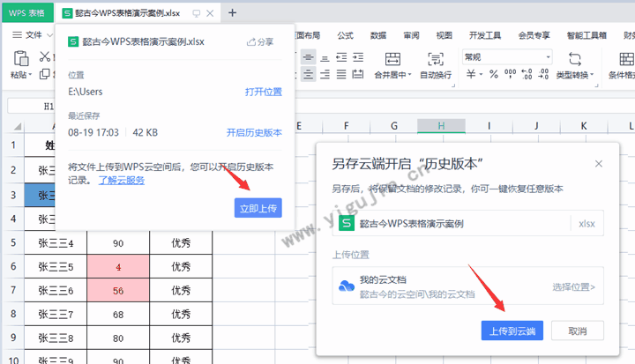Click the cell with value 68
This screenshot has width=635, height=364.
tap(118, 314)
